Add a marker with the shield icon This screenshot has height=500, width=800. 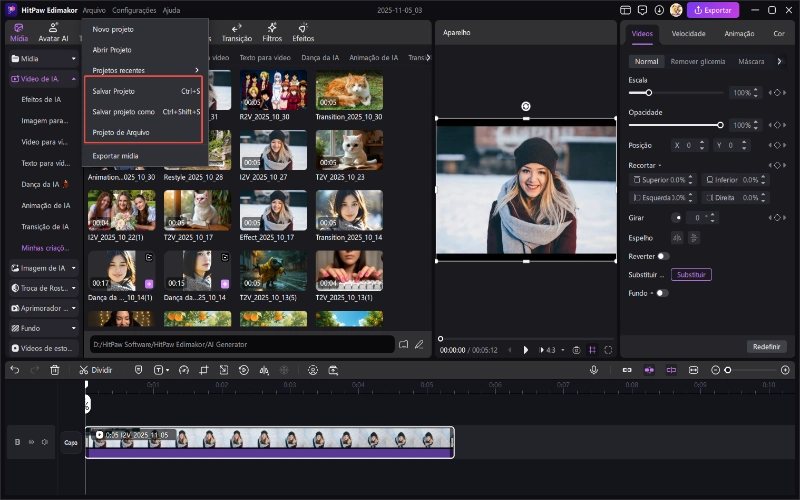138,370
